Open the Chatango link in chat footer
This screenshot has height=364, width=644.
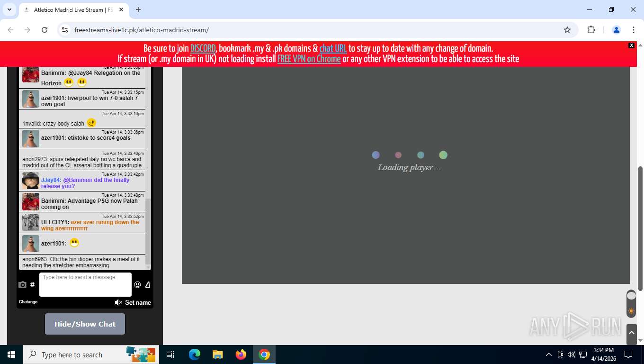click(28, 302)
